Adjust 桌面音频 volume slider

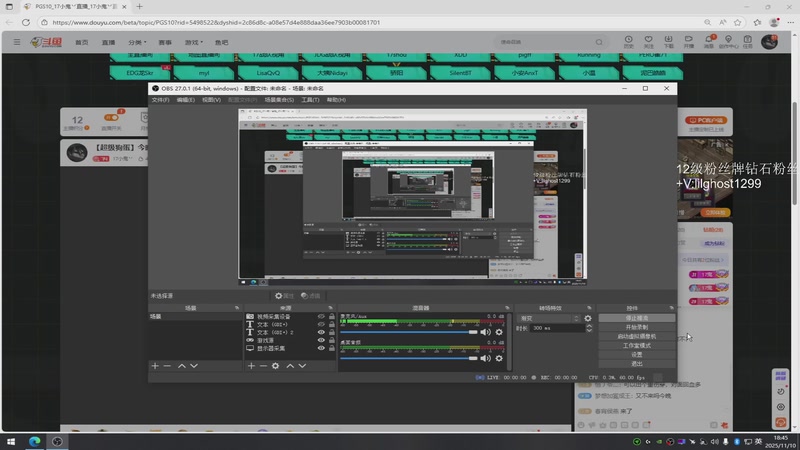pos(409,358)
